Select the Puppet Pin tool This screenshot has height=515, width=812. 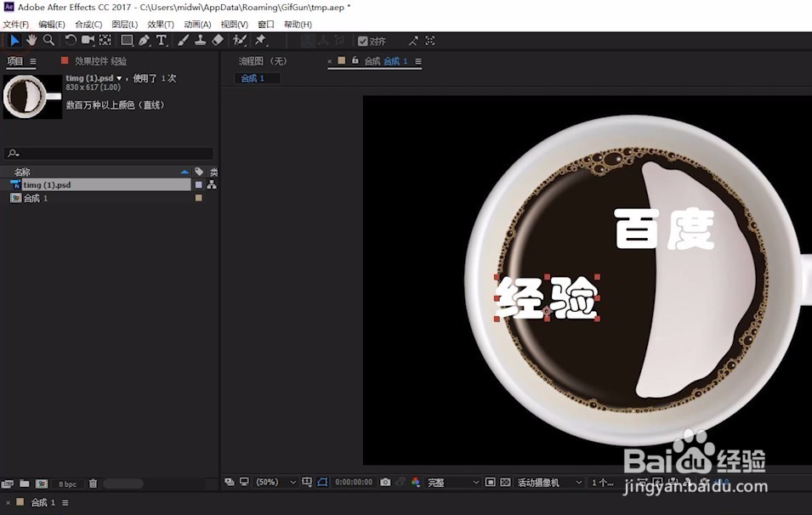coord(260,41)
